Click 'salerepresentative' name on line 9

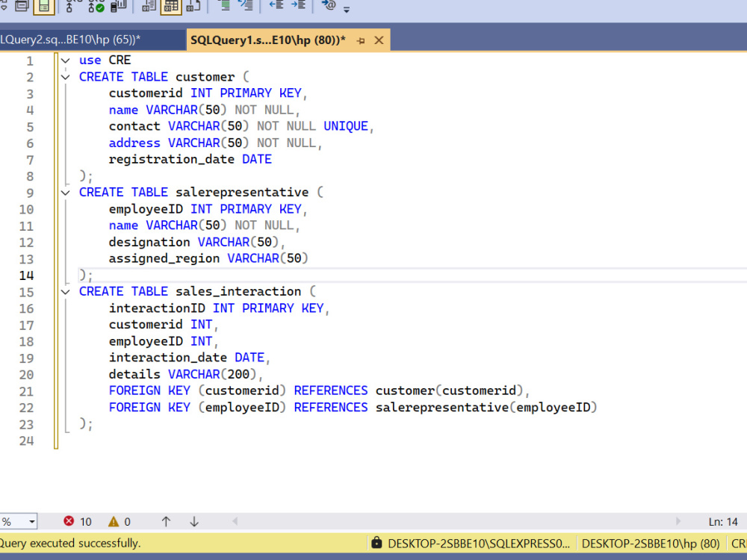pyautogui.click(x=242, y=193)
